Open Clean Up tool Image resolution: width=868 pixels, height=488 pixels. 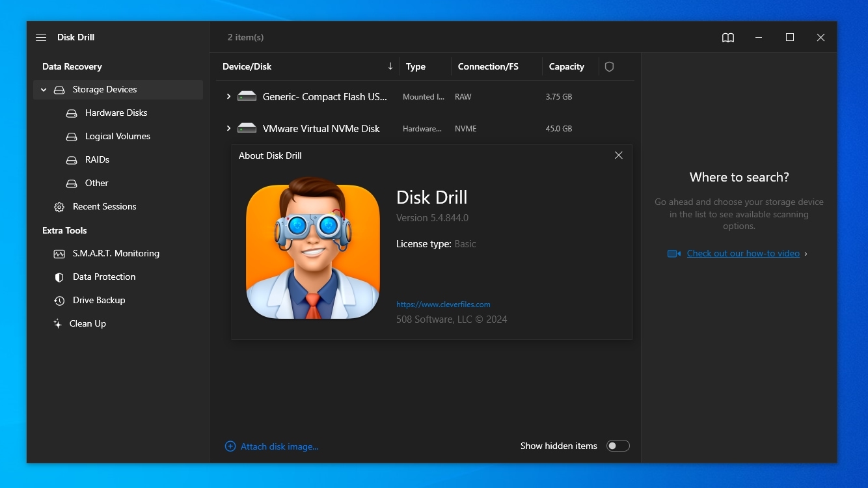point(88,324)
